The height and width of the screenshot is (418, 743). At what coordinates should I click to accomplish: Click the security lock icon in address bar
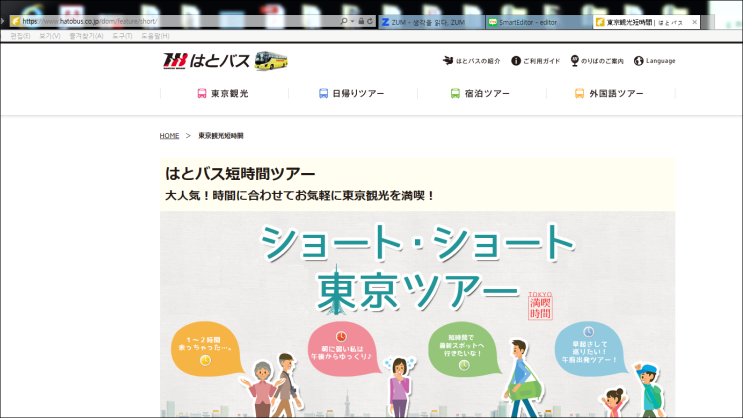(x=361, y=21)
